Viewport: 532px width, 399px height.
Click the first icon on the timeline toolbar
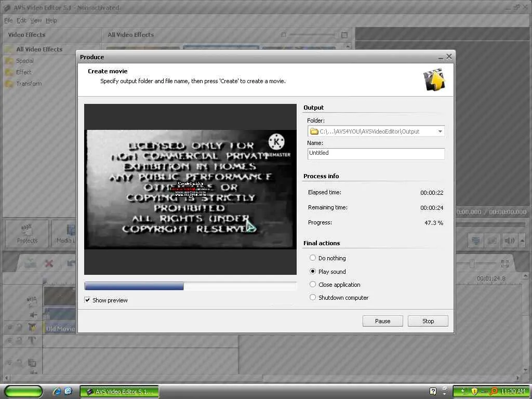point(30,263)
